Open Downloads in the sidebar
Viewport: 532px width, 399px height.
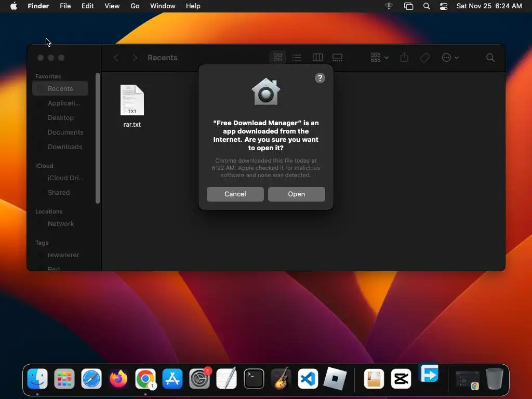point(60,147)
